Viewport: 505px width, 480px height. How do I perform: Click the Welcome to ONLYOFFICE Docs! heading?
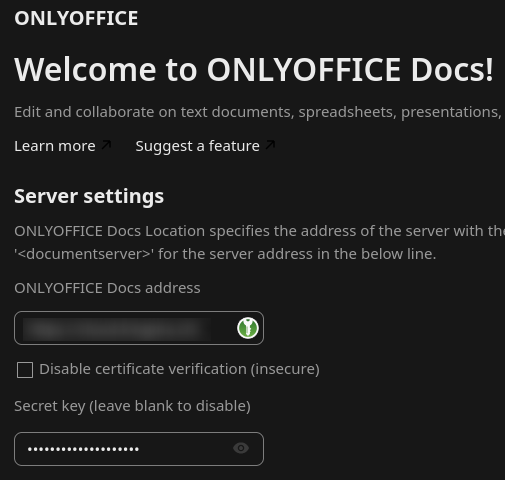pos(254,70)
